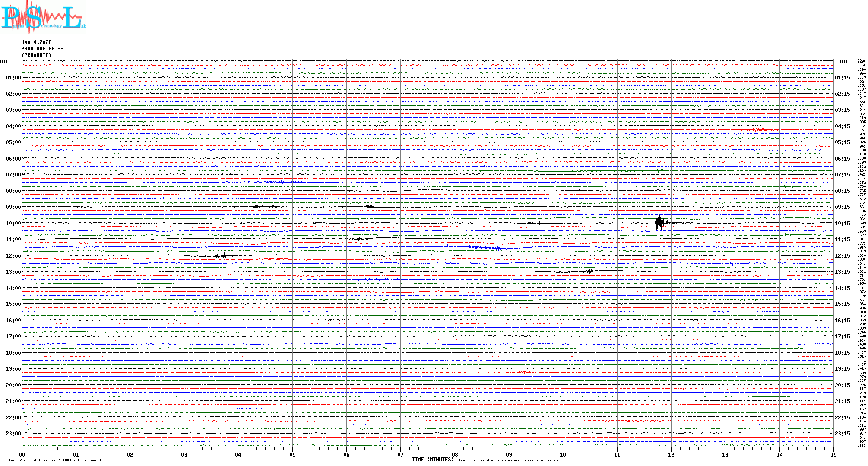Image resolution: width=868 pixels, height=466 pixels.
Task: Click the traces clipped note at bottom
Action: 512,460
